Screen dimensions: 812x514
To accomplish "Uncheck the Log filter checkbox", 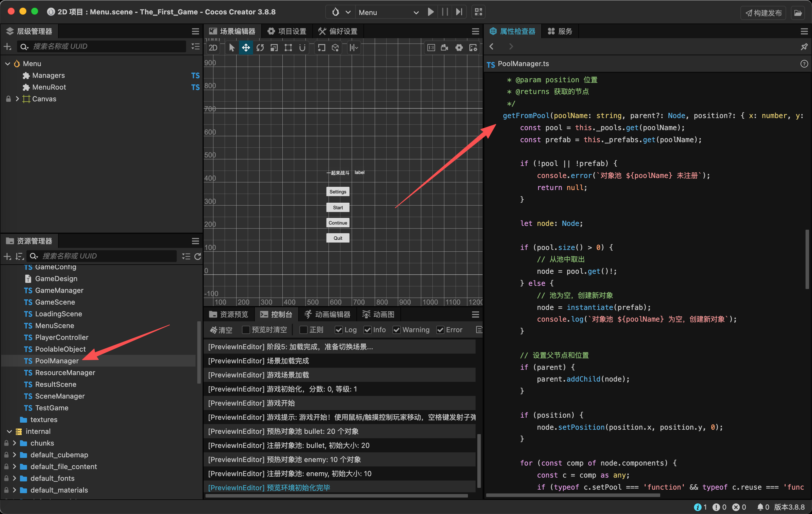I will (338, 330).
